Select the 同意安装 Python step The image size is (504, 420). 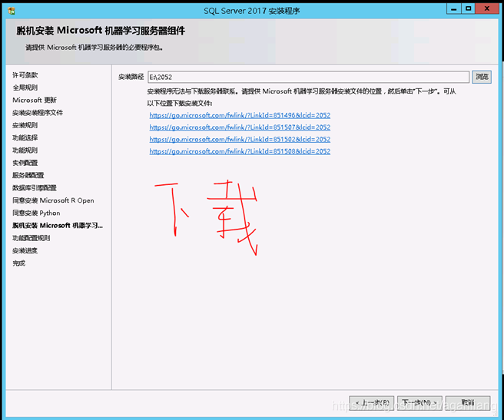tap(36, 213)
